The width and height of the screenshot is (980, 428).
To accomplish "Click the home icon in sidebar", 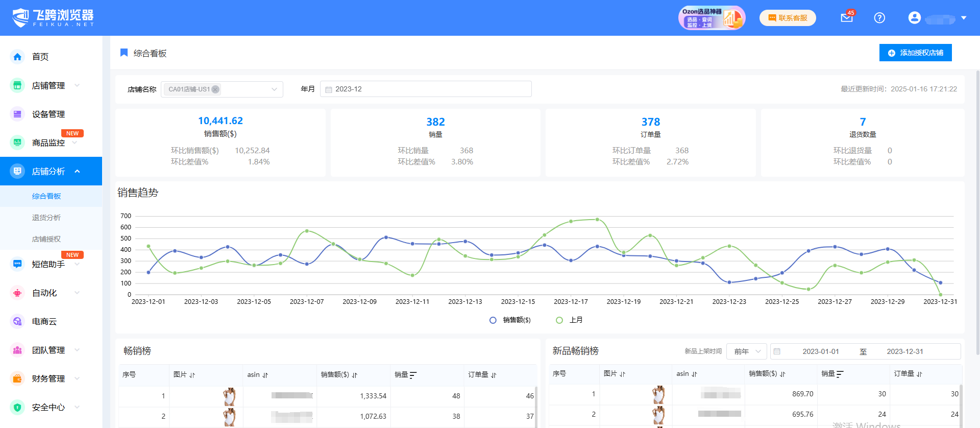I will point(17,57).
